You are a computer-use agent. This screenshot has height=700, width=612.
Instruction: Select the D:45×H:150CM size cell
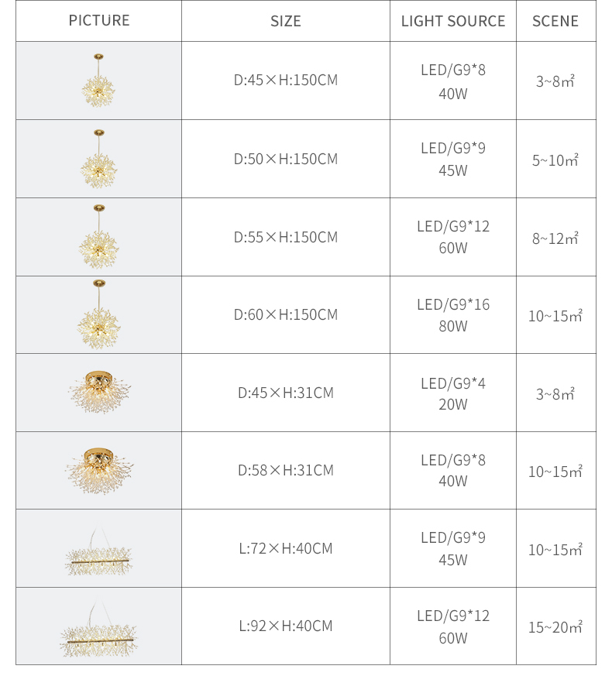coord(285,81)
